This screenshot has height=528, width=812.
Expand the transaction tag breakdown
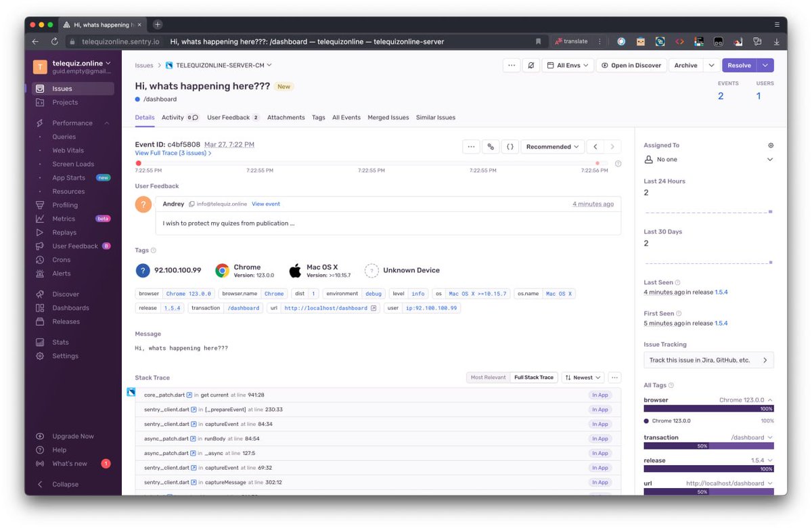point(770,438)
